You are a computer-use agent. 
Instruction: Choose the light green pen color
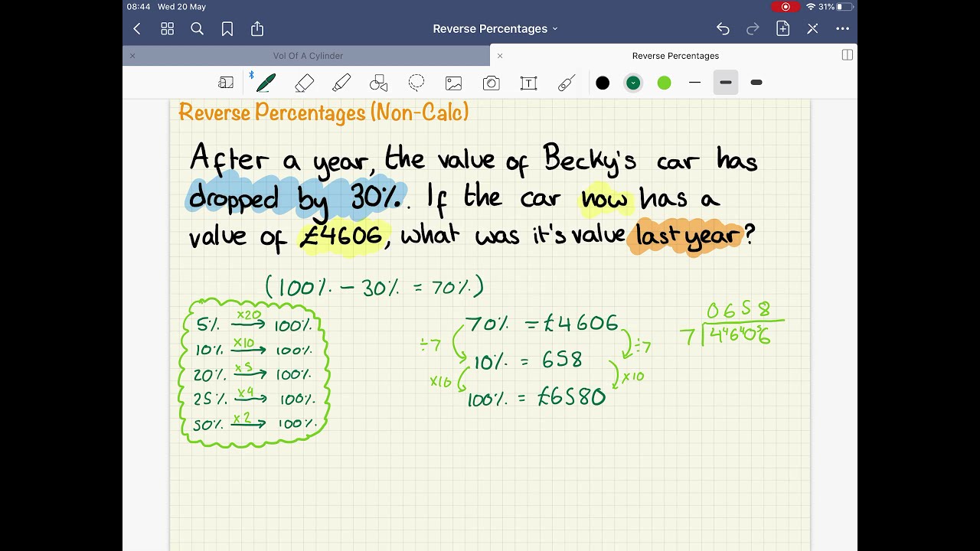point(664,83)
